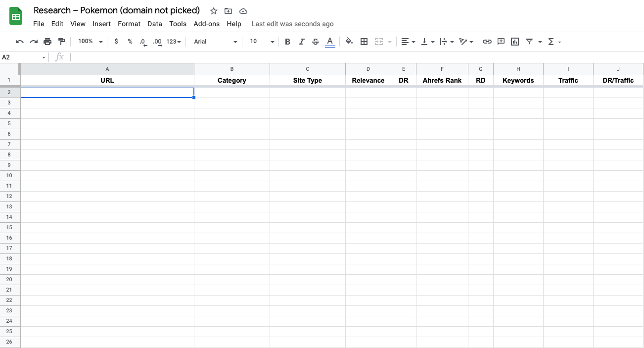Click the document title text
Screen dimensions: 644x348
(117, 10)
